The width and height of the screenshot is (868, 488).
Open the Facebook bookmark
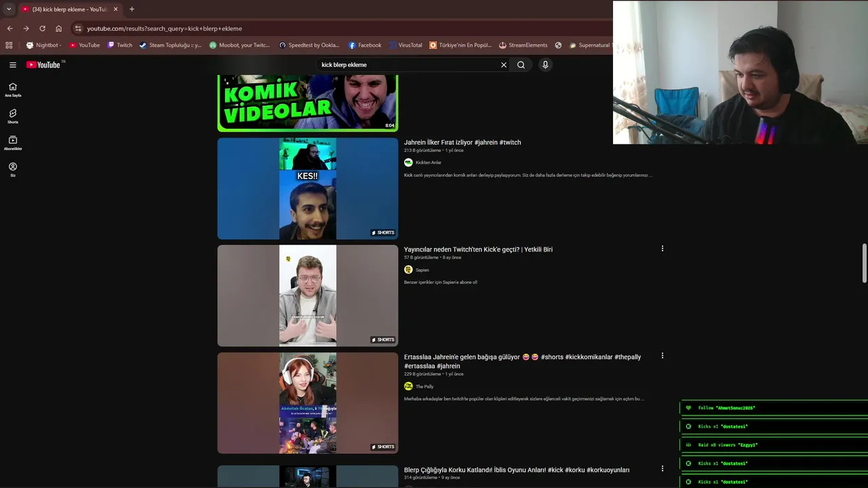[x=365, y=45]
